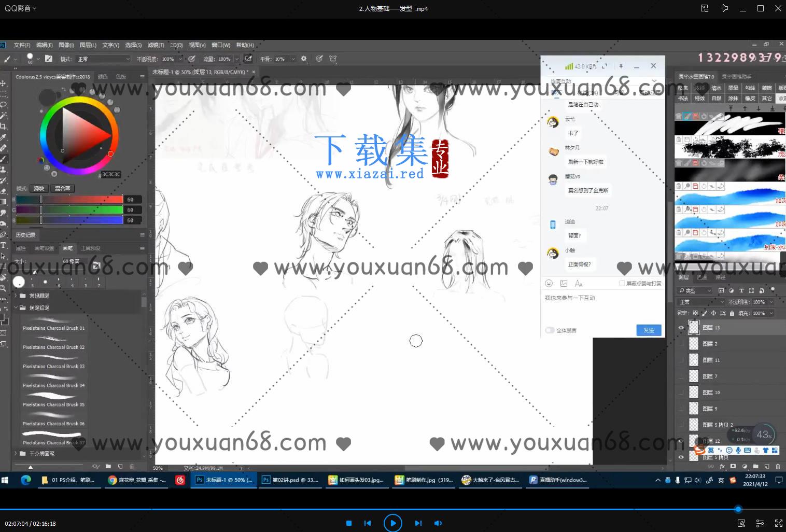
Task: Open 流量 100% dropdown arrow
Action: point(237,59)
